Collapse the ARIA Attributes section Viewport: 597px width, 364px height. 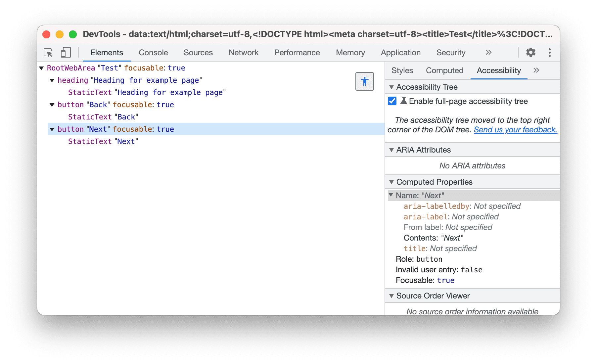coord(391,150)
